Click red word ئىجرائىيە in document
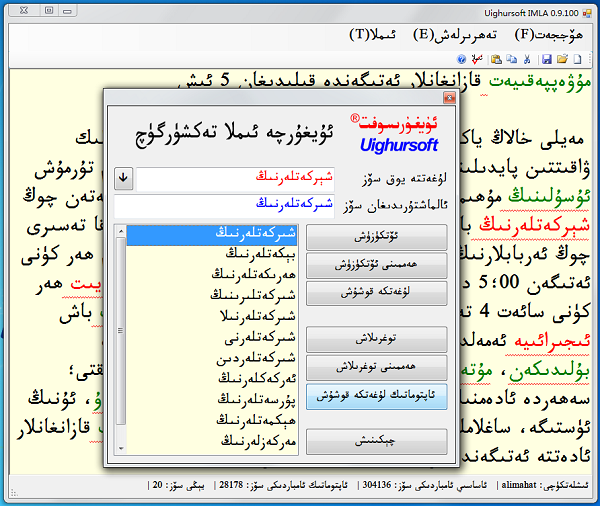The height and width of the screenshot is (506, 600). tap(552, 341)
